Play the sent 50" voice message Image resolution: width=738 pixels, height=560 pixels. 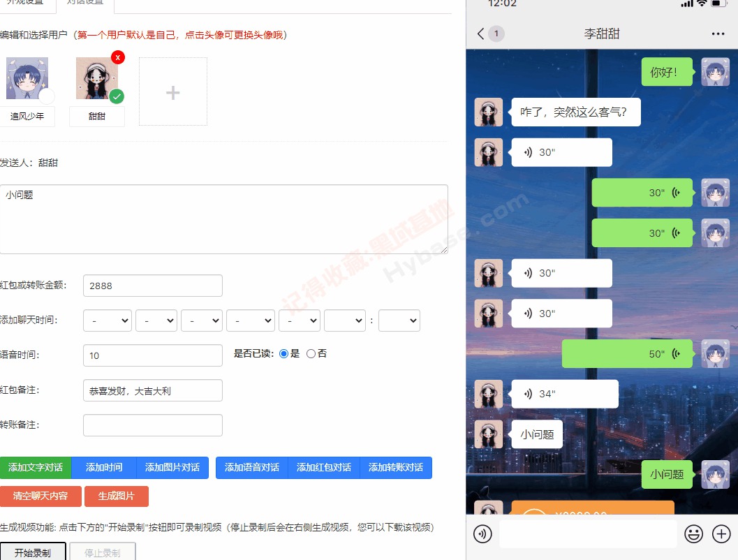pos(628,354)
